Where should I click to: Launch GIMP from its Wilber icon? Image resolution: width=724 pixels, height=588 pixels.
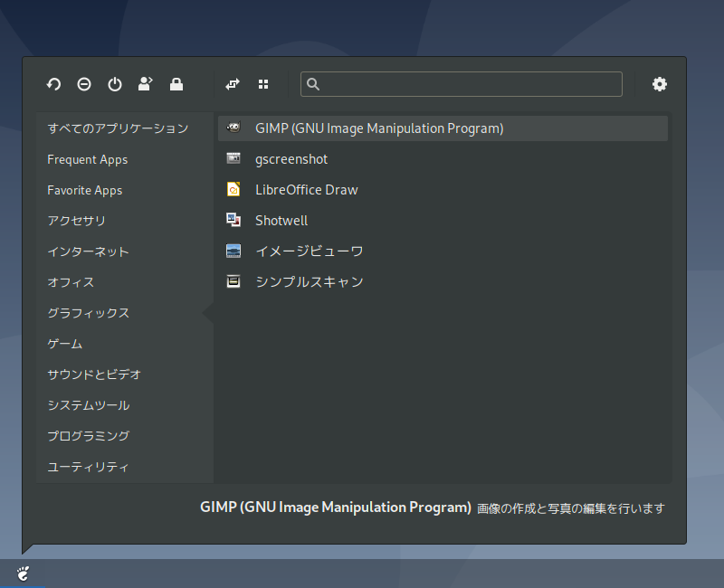tap(233, 128)
